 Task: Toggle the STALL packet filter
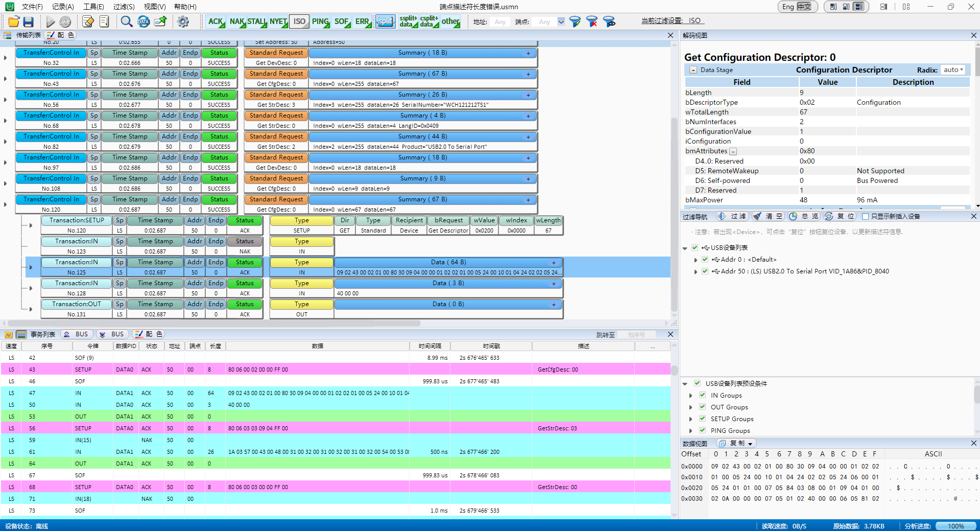click(257, 21)
